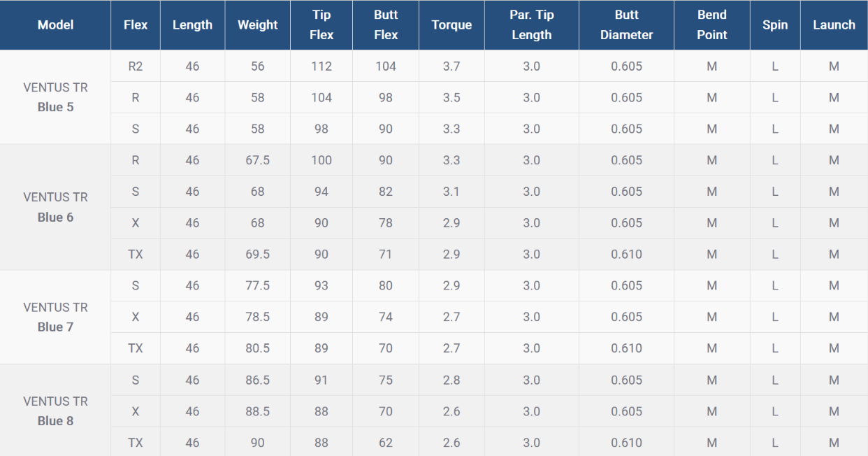Click the Launch column header
Viewport: 868px width, 456px height.
click(x=834, y=25)
